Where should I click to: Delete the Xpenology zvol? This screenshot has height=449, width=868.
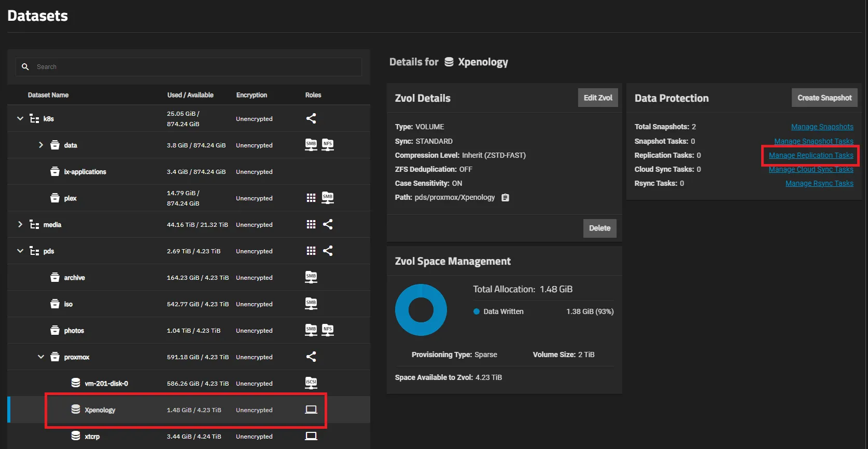599,228
